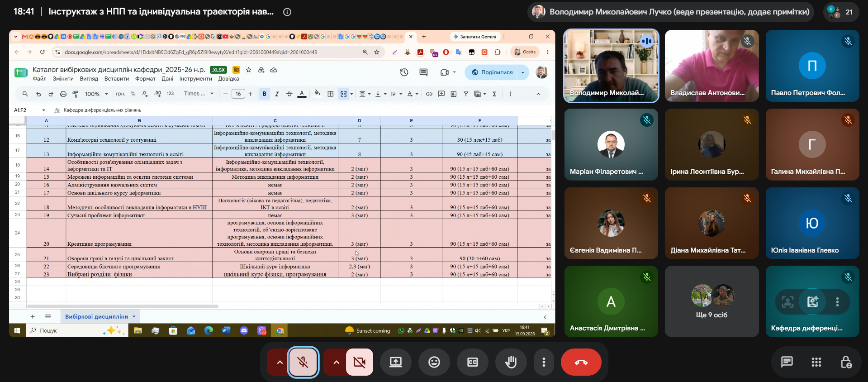This screenshot has height=382, width=868.
Task: Click the Поділитися share button
Action: pyautogui.click(x=492, y=72)
